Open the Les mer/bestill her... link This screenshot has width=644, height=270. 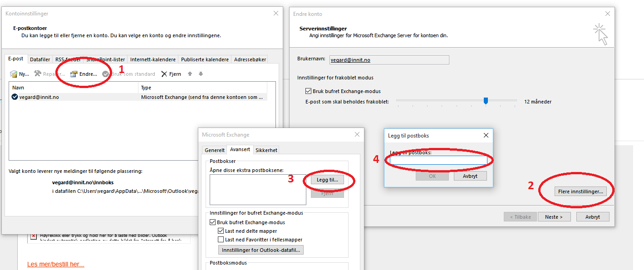point(56,264)
